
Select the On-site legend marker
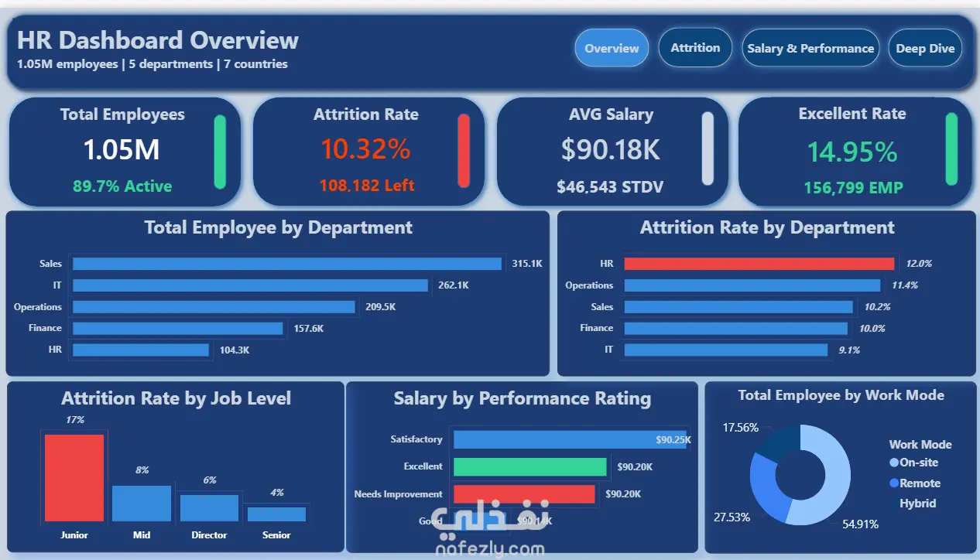tap(895, 463)
